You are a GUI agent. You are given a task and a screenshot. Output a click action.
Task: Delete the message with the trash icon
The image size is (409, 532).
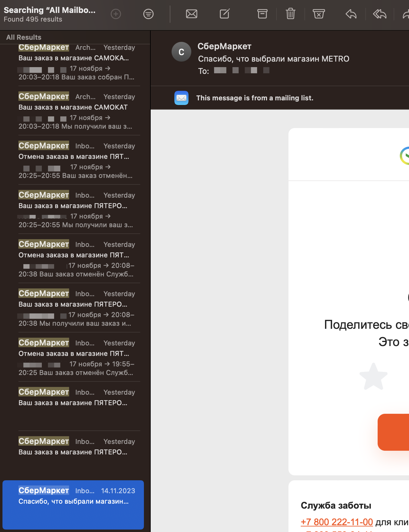coord(291,14)
